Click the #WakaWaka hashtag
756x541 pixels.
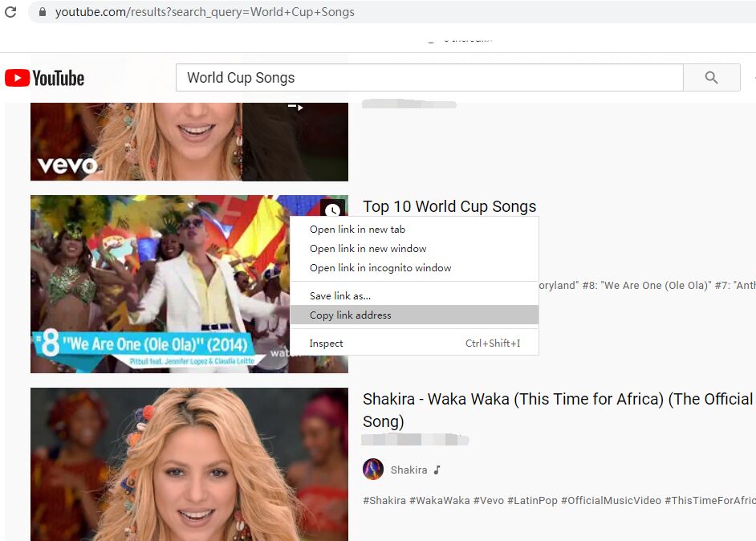pos(439,501)
